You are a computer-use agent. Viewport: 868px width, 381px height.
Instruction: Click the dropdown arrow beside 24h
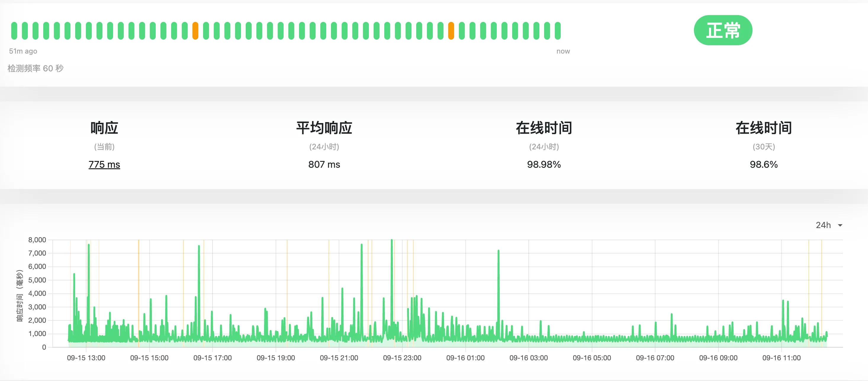point(840,225)
